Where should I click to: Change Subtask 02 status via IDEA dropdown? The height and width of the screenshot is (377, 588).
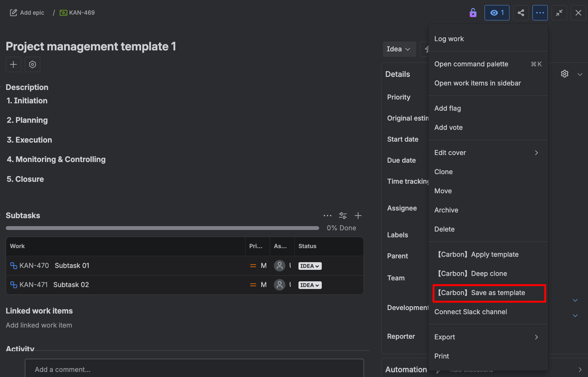pos(309,285)
